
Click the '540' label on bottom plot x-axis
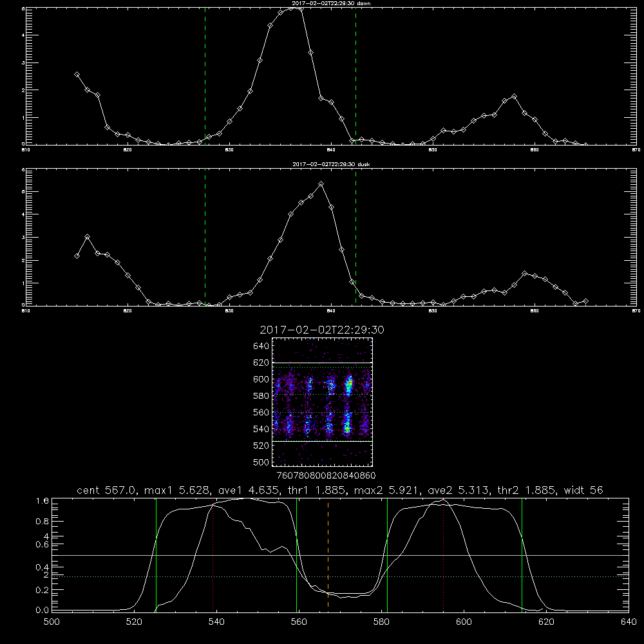216,622
